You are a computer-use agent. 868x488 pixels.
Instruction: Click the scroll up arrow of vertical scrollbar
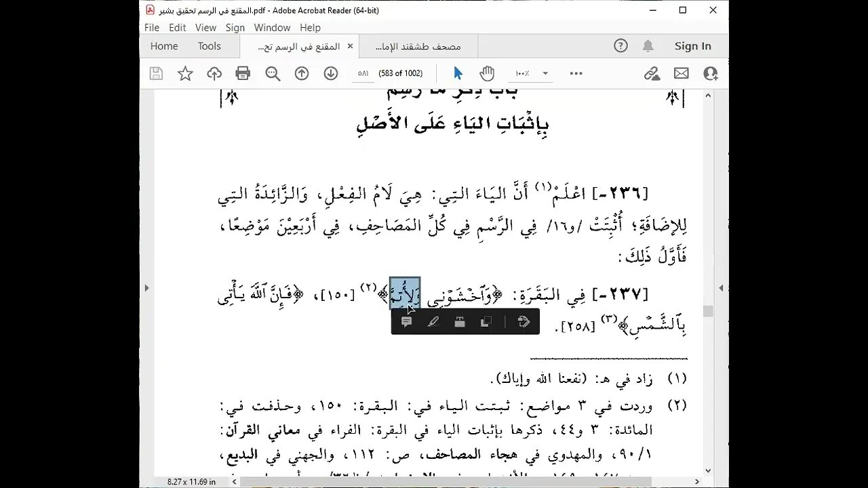click(x=708, y=95)
